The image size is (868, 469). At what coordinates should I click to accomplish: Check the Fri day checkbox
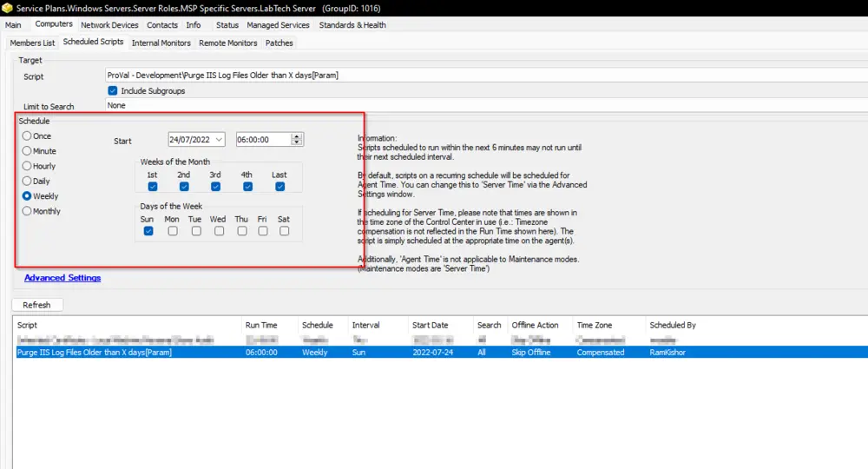pyautogui.click(x=263, y=231)
